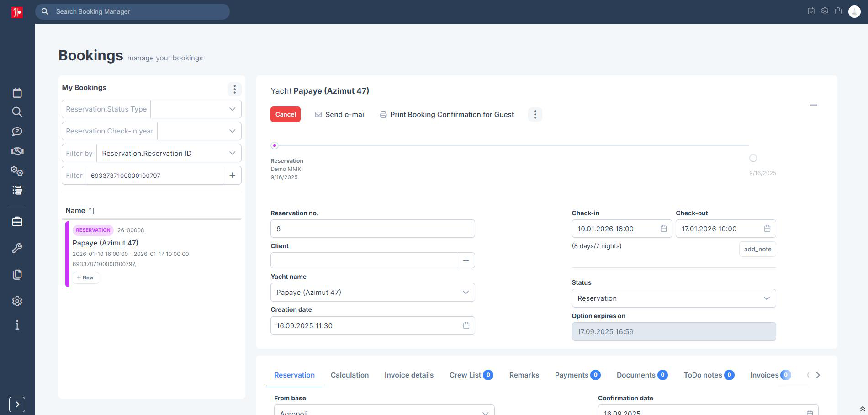Click the scroll-to-top double chevron

(863, 409)
